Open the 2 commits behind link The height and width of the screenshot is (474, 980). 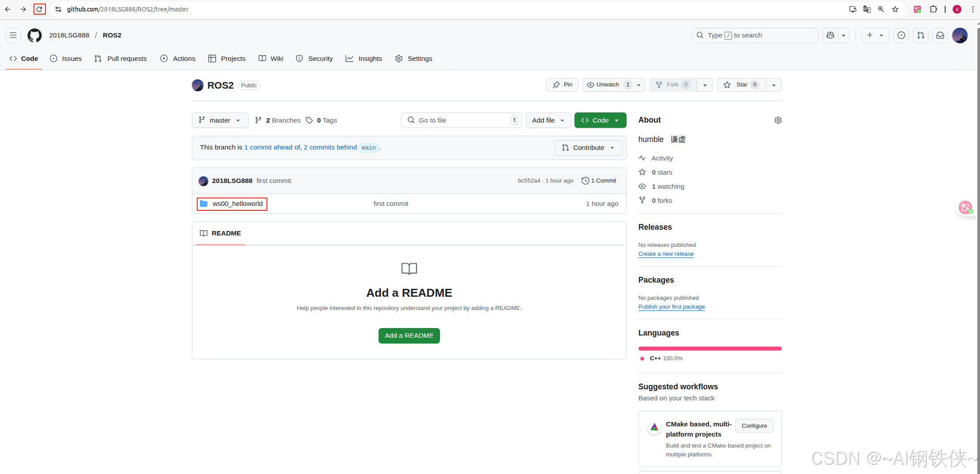click(x=330, y=147)
